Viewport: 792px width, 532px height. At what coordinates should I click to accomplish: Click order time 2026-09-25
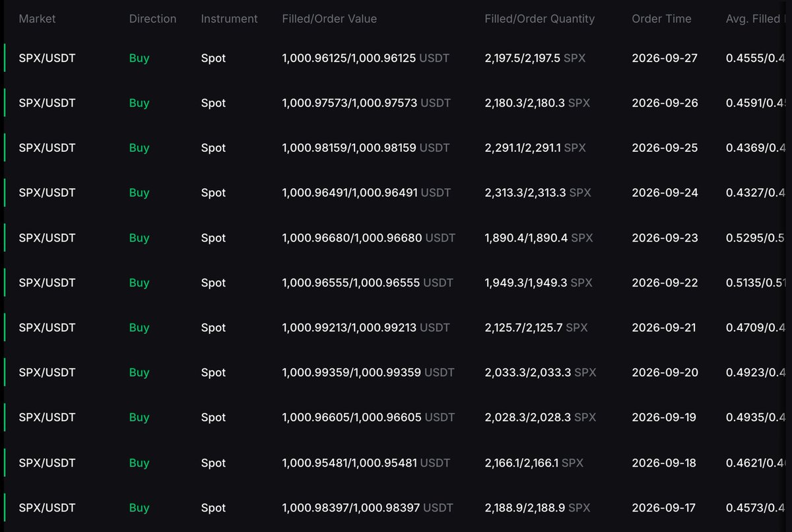665,148
